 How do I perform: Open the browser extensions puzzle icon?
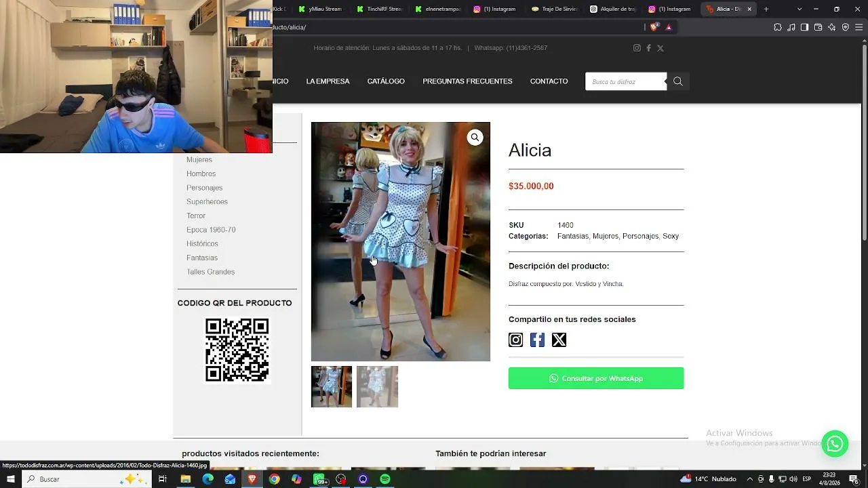pos(778,27)
